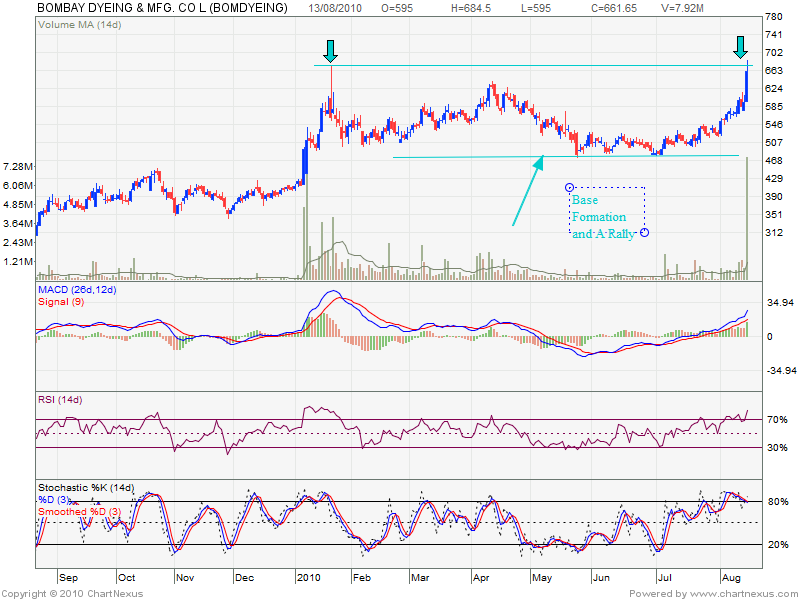800x600 pixels.
Task: Click the 2010 label on the time axis
Action: [311, 577]
